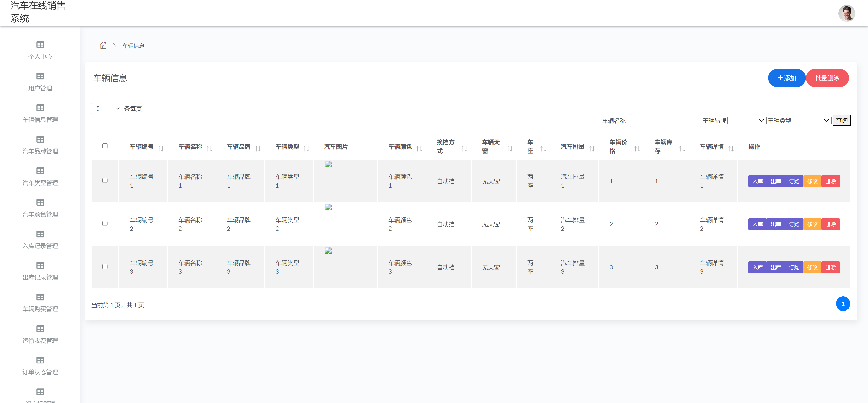This screenshot has width=868, height=403.
Task: Click the 个人中心 sidebar grid icon
Action: tap(40, 45)
